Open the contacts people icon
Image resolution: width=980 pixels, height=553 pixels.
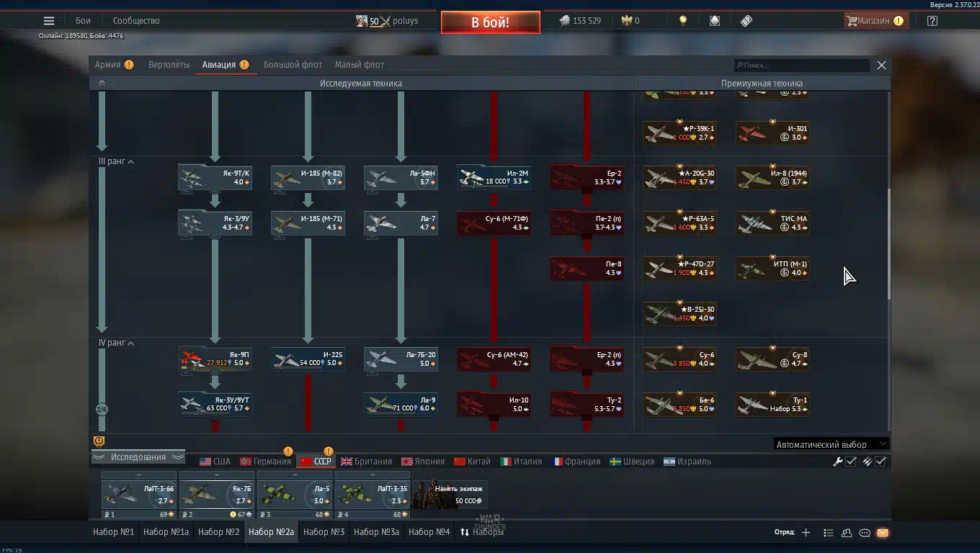847,533
